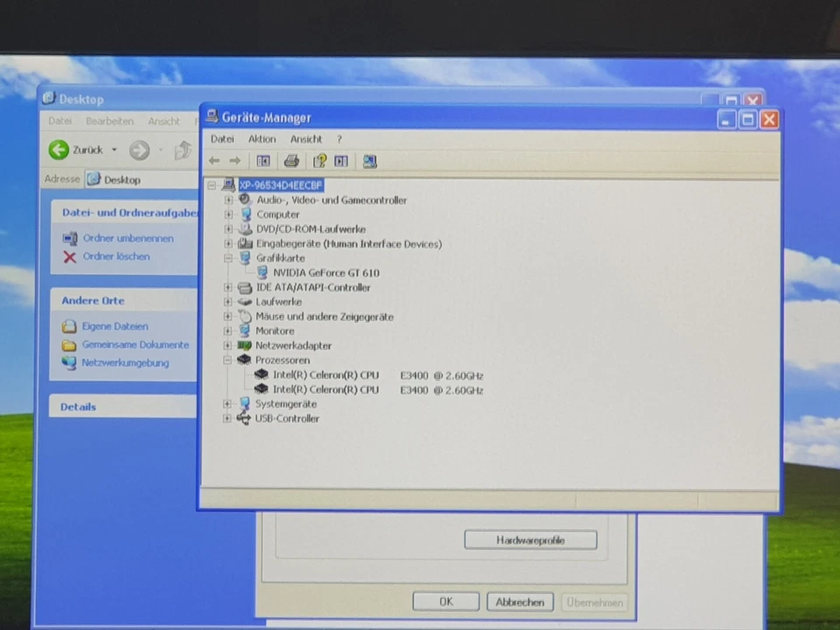
Task: Click the Details panel header
Action: tap(123, 407)
